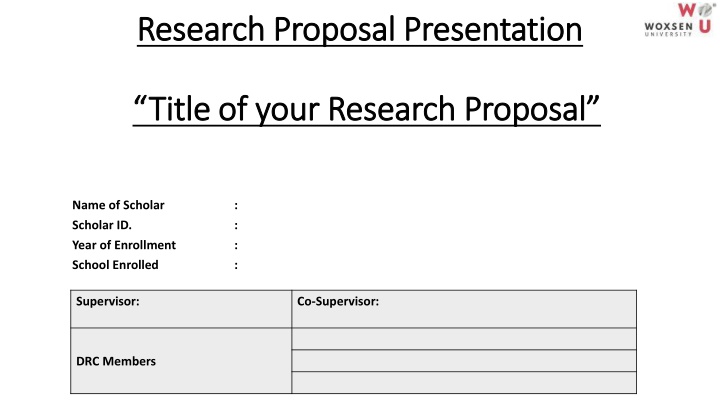Select the 'DRC Members' table cell

pyautogui.click(x=180, y=361)
